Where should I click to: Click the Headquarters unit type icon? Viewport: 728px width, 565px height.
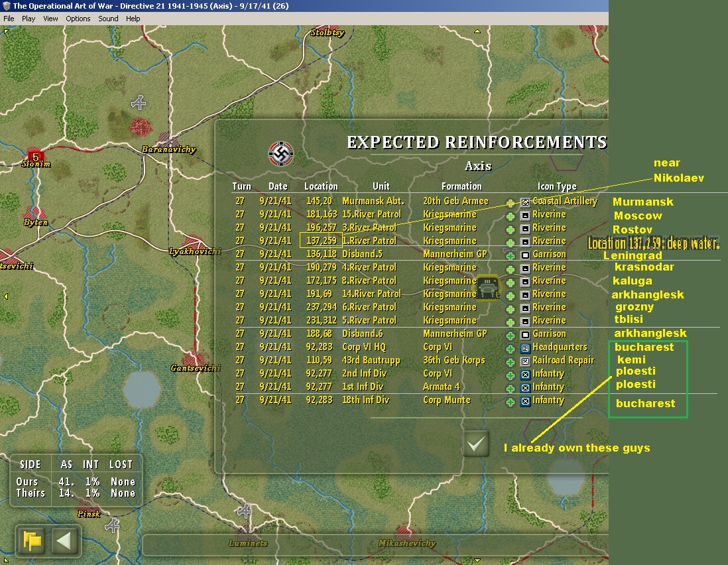(x=525, y=348)
